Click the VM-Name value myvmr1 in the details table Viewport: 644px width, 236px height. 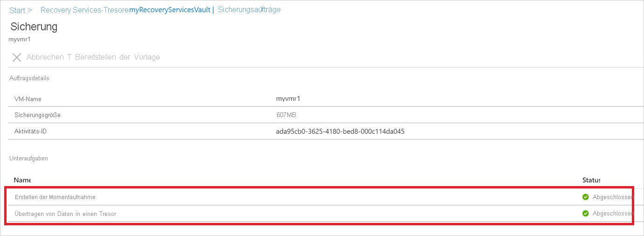click(x=287, y=99)
